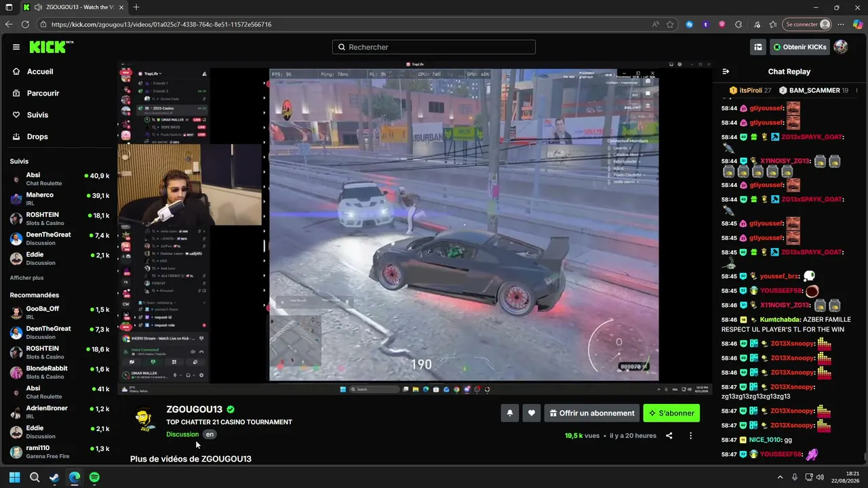Collapse the Chat Replay panel arrow
The image size is (868, 488).
click(x=726, y=71)
